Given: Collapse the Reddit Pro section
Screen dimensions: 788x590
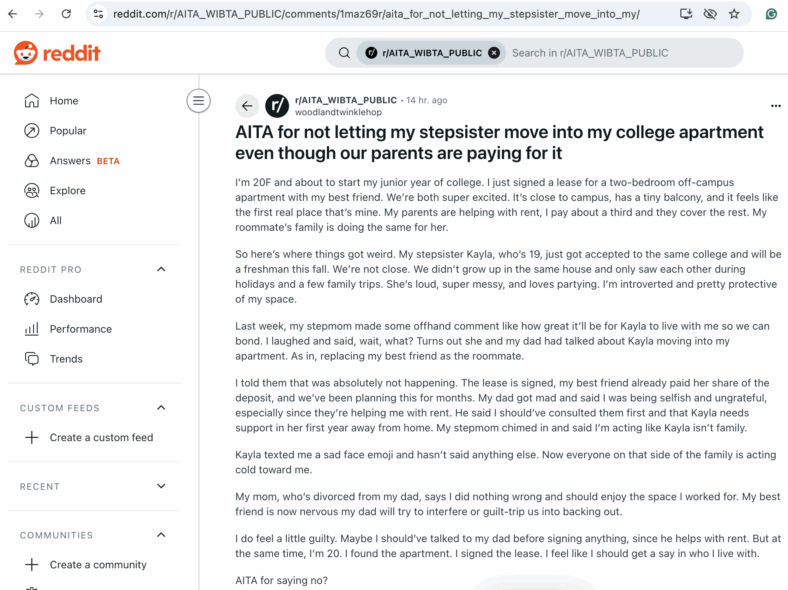Looking at the screenshot, I should pyautogui.click(x=161, y=269).
